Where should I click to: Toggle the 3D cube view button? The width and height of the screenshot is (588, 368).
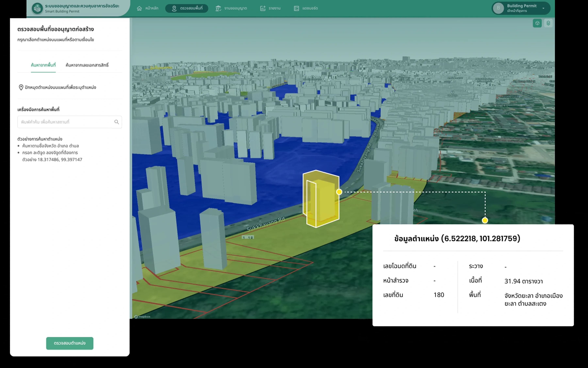tap(537, 23)
